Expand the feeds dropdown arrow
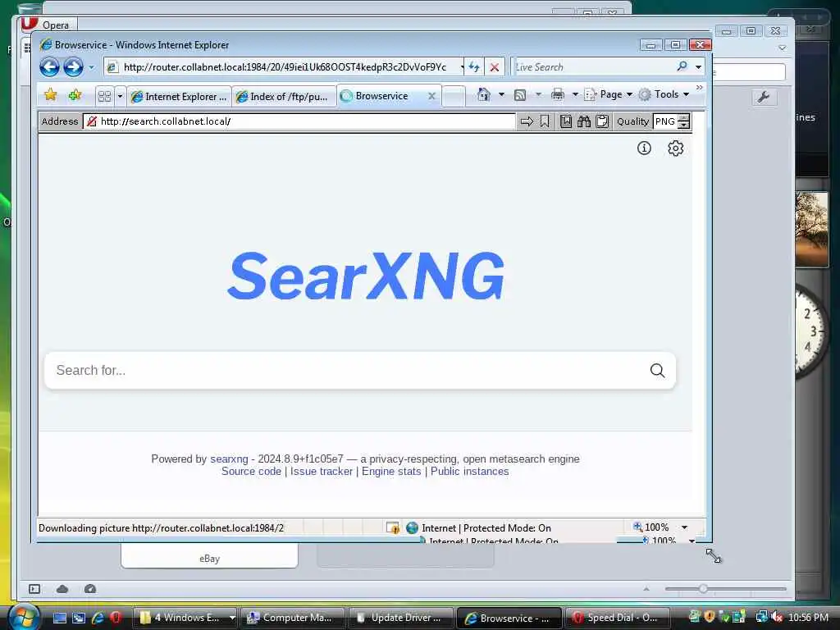Viewport: 840px width, 630px height. coord(538,95)
